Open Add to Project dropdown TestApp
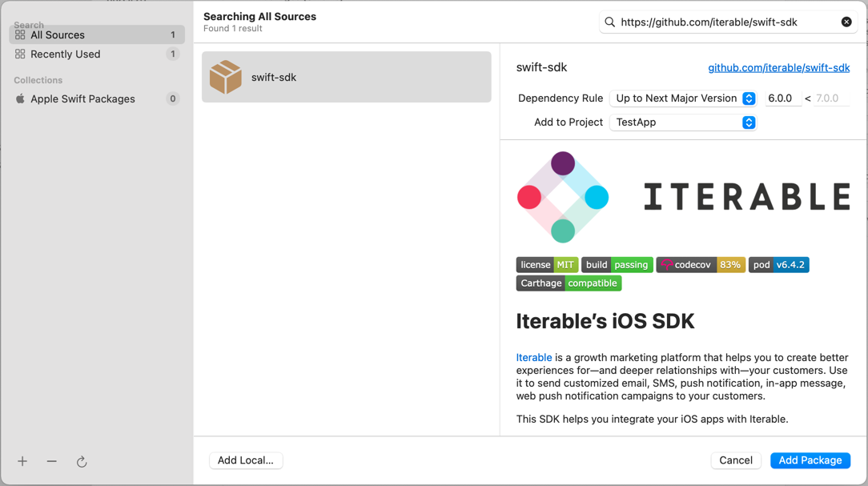The width and height of the screenshot is (868, 486). coord(683,123)
